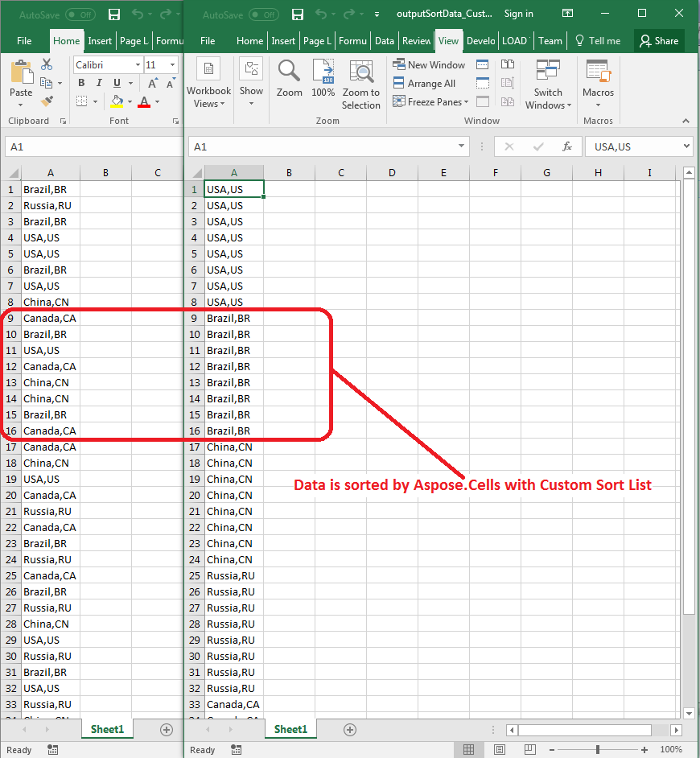Select the Sheet1 tab

(x=290, y=729)
